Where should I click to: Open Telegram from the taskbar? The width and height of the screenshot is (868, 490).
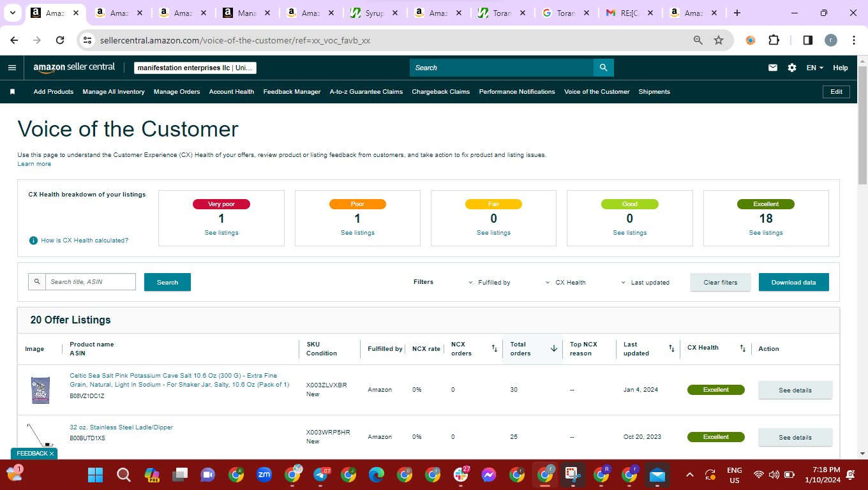coord(321,475)
